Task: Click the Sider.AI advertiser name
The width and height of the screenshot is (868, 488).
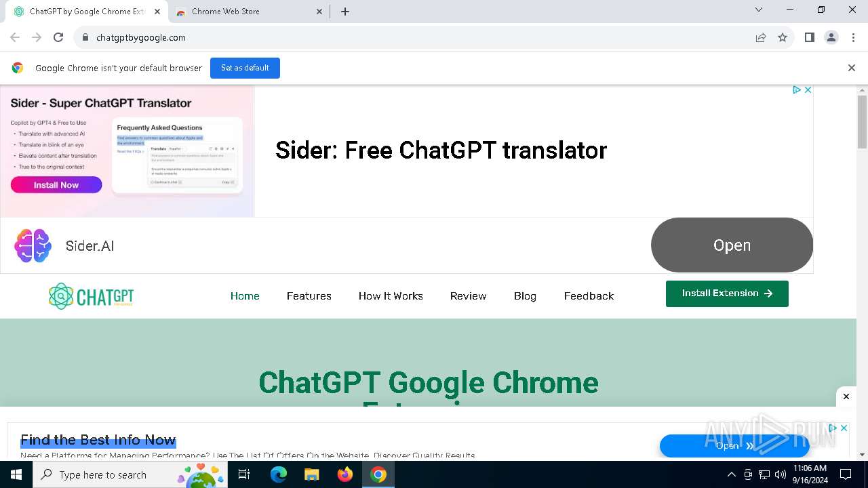Action: tap(90, 246)
